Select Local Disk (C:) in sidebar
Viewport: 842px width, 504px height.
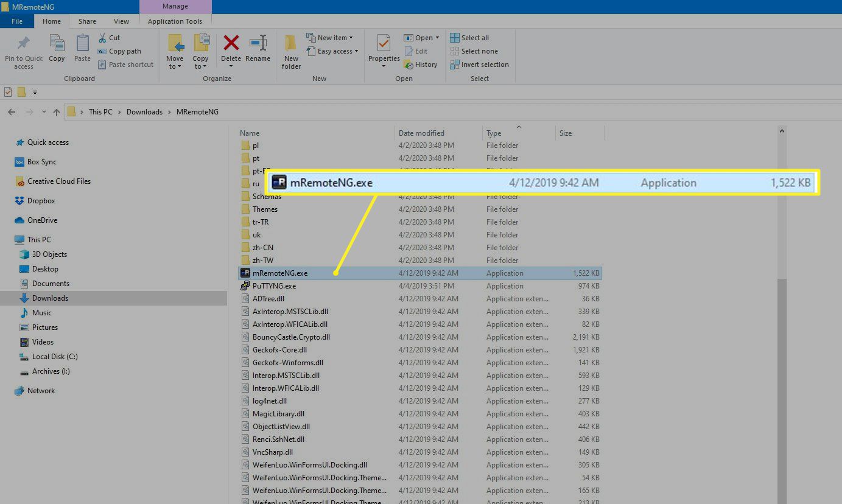tap(55, 357)
